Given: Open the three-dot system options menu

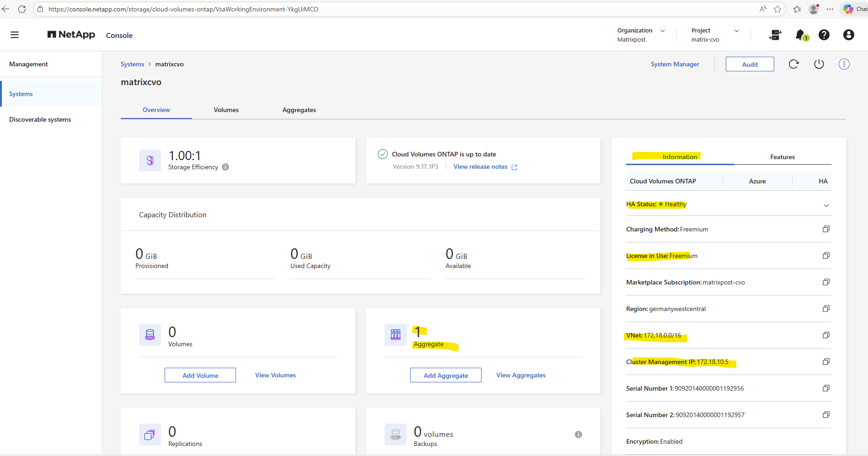Looking at the screenshot, I should click(x=844, y=64).
